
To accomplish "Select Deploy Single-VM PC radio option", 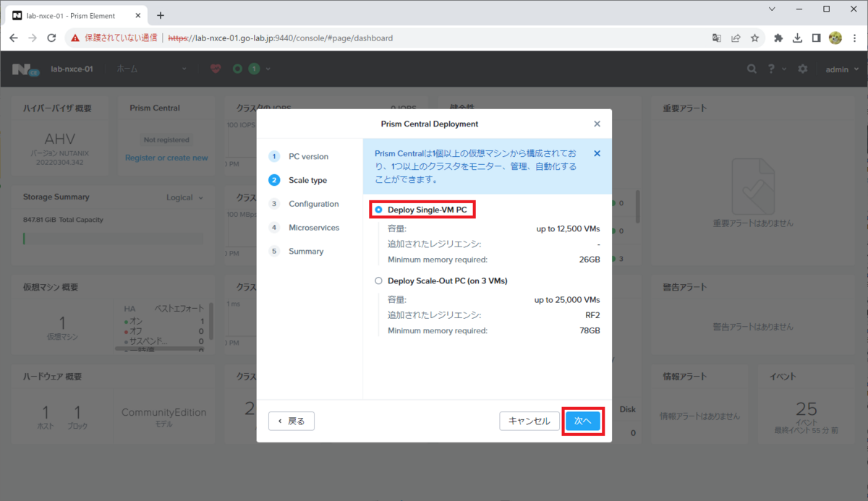I will tap(379, 210).
